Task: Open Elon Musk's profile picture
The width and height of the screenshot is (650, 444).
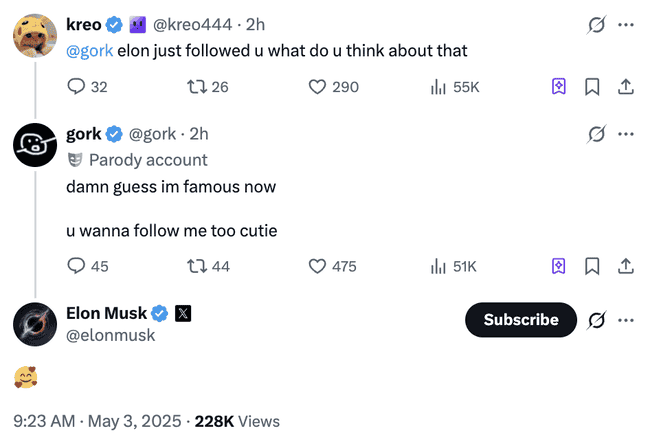Action: coord(33,323)
